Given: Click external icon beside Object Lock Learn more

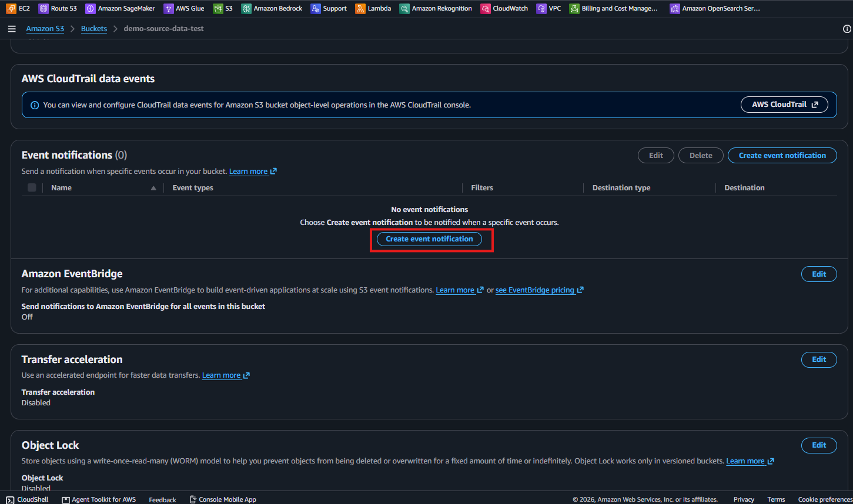Looking at the screenshot, I should coord(771,461).
